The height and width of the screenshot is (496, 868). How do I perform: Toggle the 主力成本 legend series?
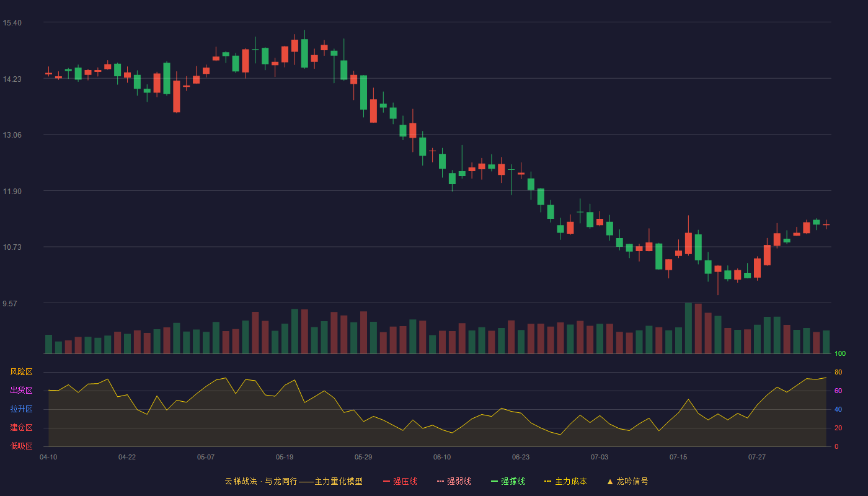565,481
